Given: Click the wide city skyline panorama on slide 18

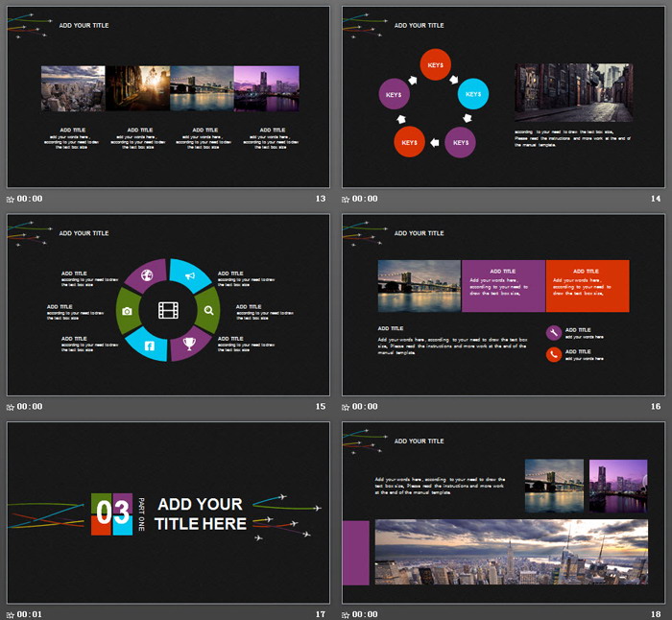Looking at the screenshot, I should (511, 552).
